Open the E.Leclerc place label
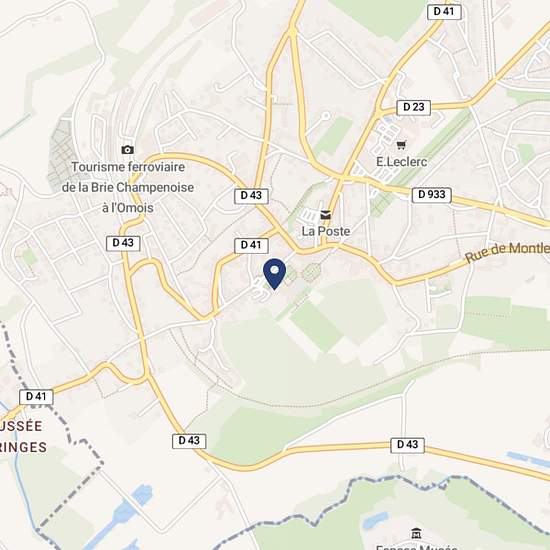 click(402, 162)
